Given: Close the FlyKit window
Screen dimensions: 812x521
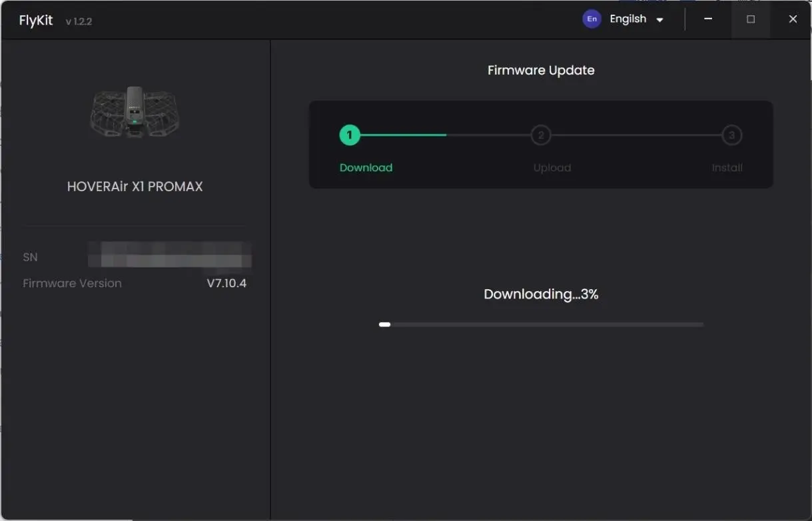Looking at the screenshot, I should click(793, 19).
